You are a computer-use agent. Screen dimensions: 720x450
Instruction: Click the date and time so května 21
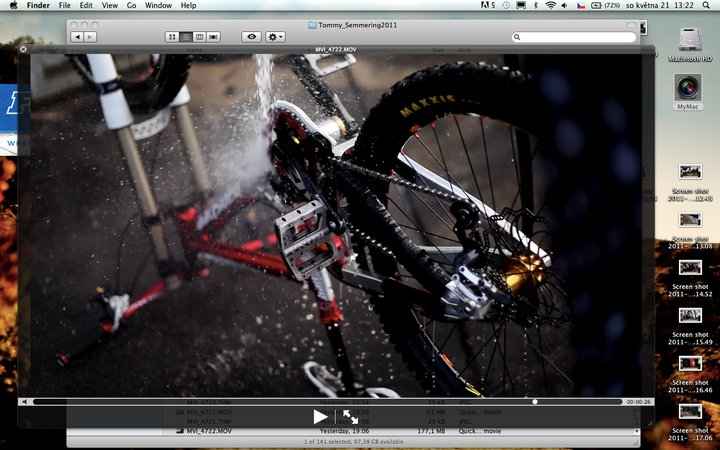pyautogui.click(x=658, y=6)
